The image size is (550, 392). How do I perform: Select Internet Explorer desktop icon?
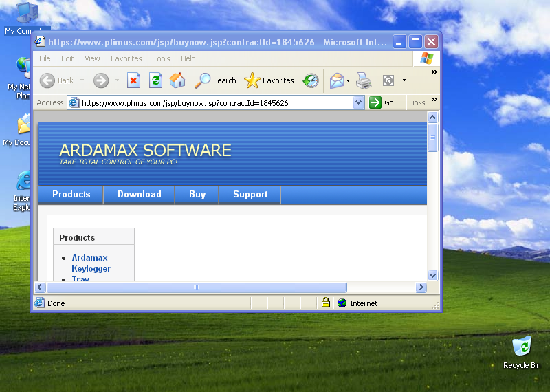22,191
